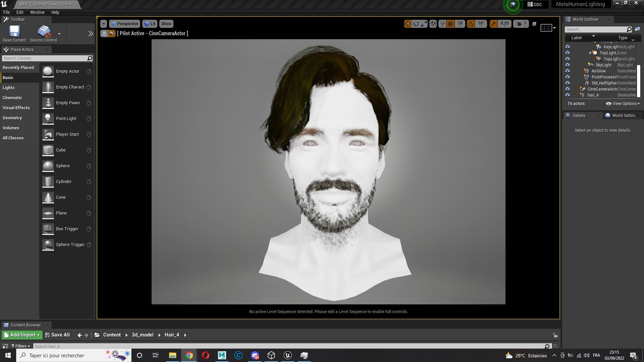644x362 pixels.
Task: Toggle visibility of CineCameraActor
Action: (567, 89)
